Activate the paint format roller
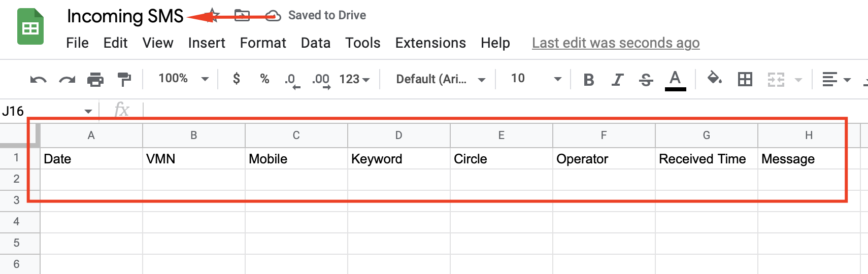The width and height of the screenshot is (868, 274). [x=124, y=80]
